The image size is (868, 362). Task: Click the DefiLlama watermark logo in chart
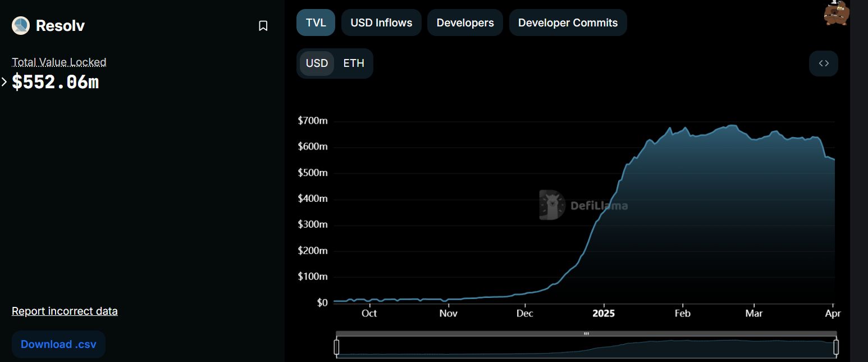tap(583, 205)
